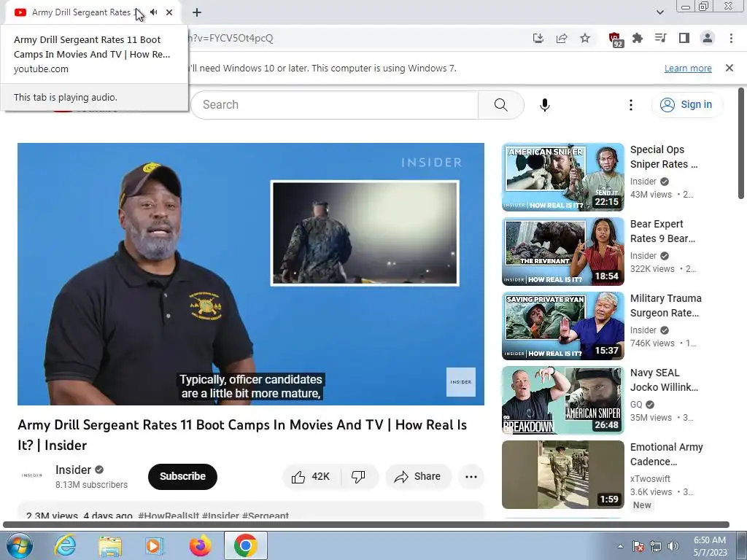Viewport: 747px width, 560px height.
Task: Open the Learn more link
Action: pyautogui.click(x=688, y=68)
